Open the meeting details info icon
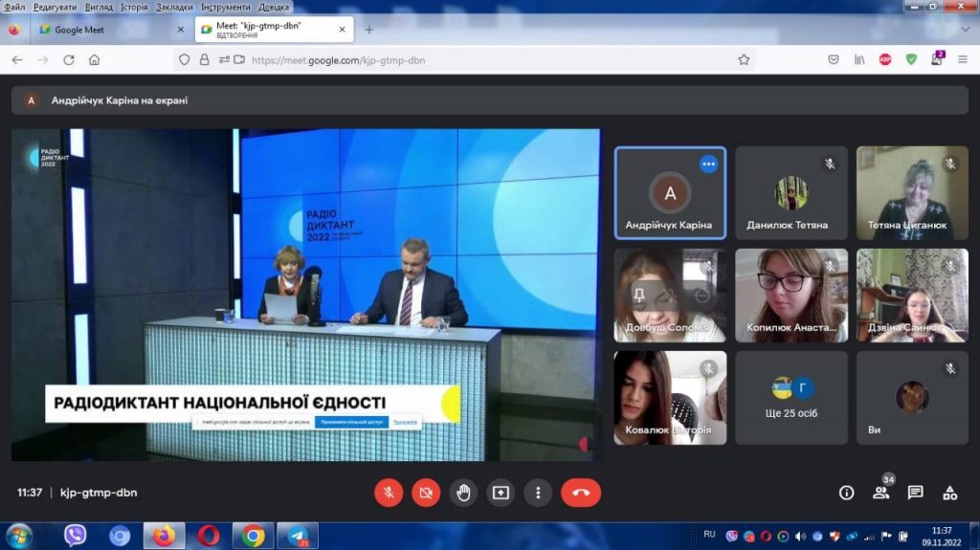The width and height of the screenshot is (980, 550). [846, 493]
